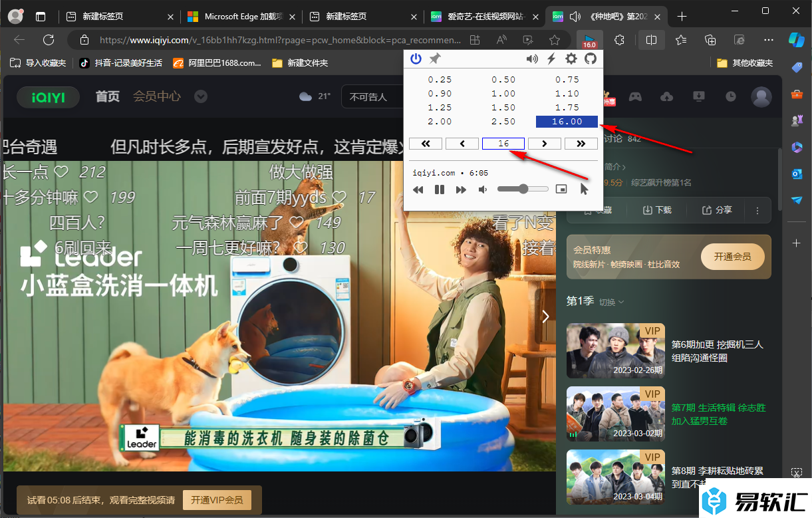The image size is (812, 518).
Task: Click 开通会员 button in sidebar
Action: (x=732, y=256)
